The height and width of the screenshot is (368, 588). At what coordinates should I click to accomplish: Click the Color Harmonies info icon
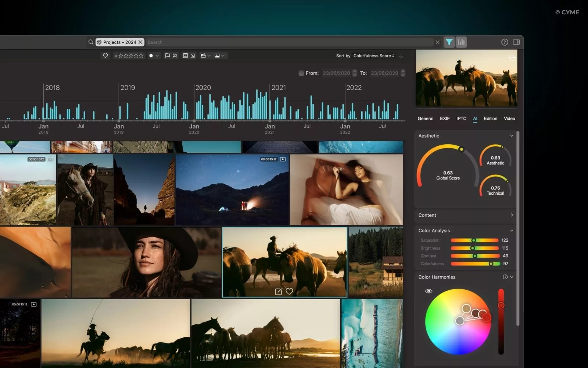pyautogui.click(x=505, y=277)
